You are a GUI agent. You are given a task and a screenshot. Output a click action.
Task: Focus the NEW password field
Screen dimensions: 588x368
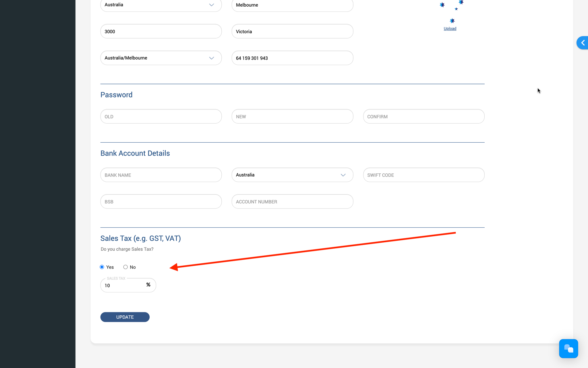tap(292, 116)
